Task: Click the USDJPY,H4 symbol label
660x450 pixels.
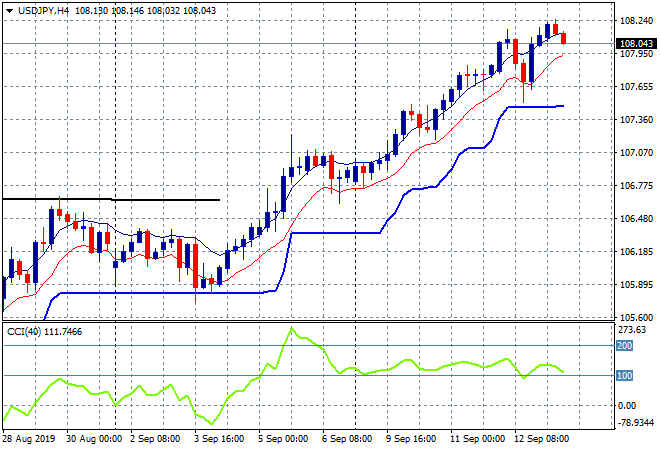Action: click(x=43, y=11)
